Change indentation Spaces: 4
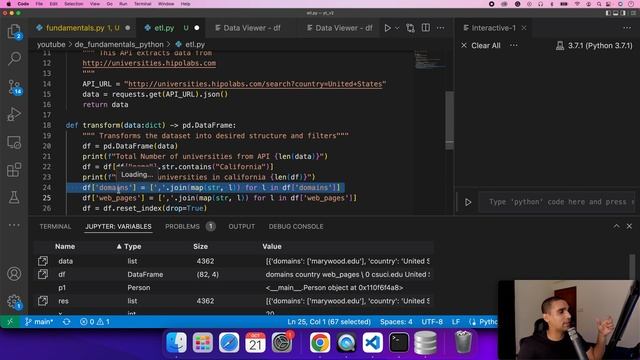The width and height of the screenshot is (640, 360). (396, 322)
